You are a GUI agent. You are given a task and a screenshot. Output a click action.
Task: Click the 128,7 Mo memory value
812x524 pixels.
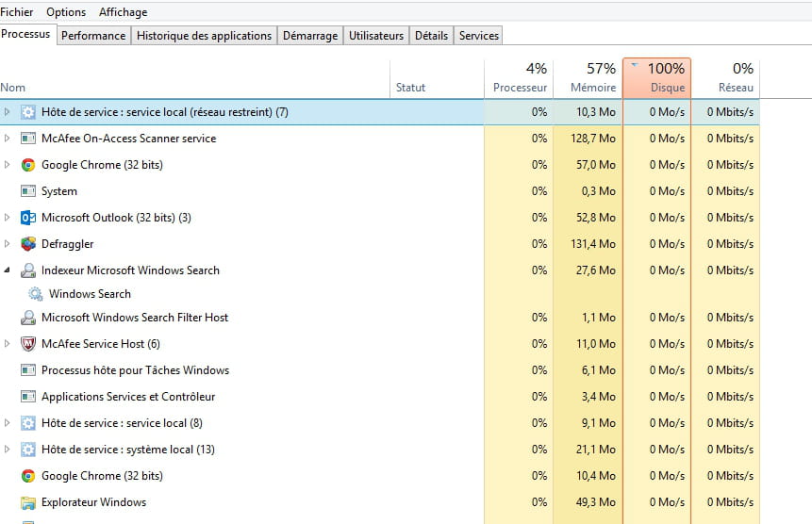coord(593,139)
